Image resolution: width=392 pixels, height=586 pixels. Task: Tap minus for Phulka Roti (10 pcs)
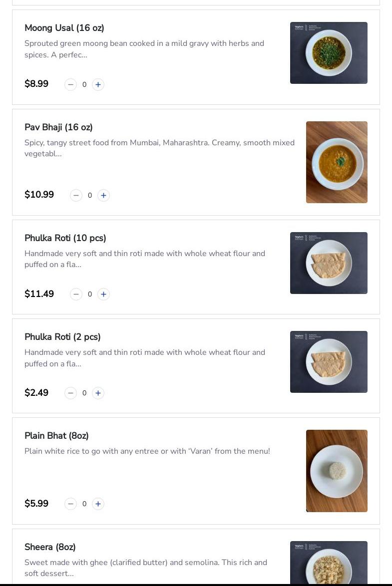[x=76, y=294]
